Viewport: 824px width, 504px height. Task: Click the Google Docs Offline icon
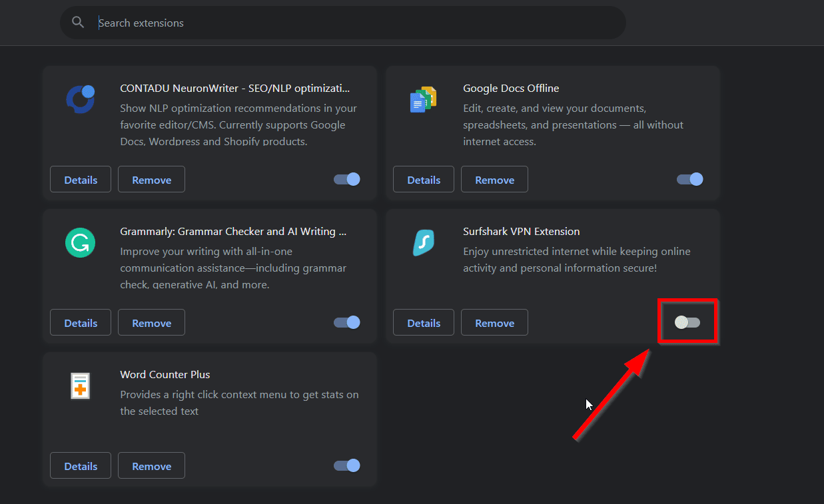pyautogui.click(x=423, y=100)
